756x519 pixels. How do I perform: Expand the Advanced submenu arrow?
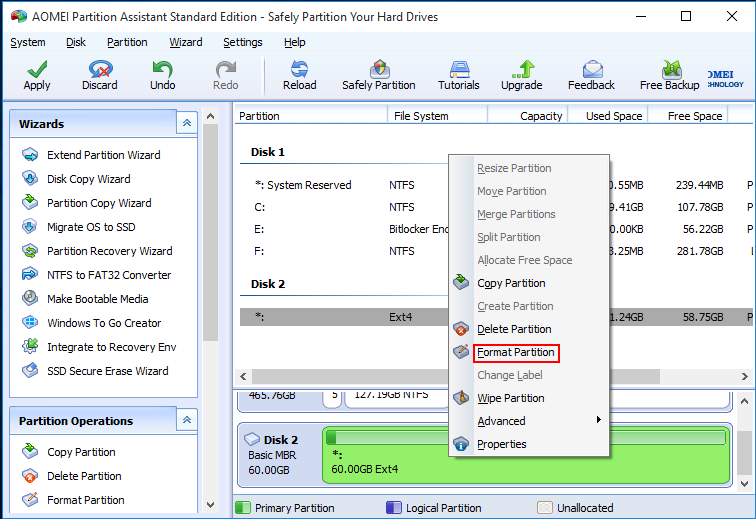click(598, 420)
